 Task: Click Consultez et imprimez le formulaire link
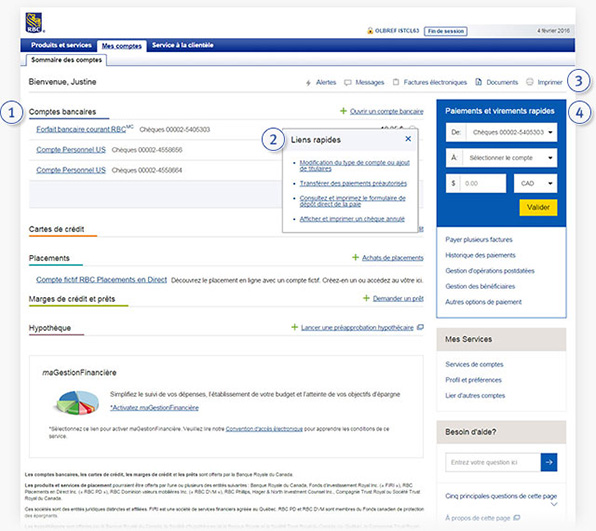[352, 201]
